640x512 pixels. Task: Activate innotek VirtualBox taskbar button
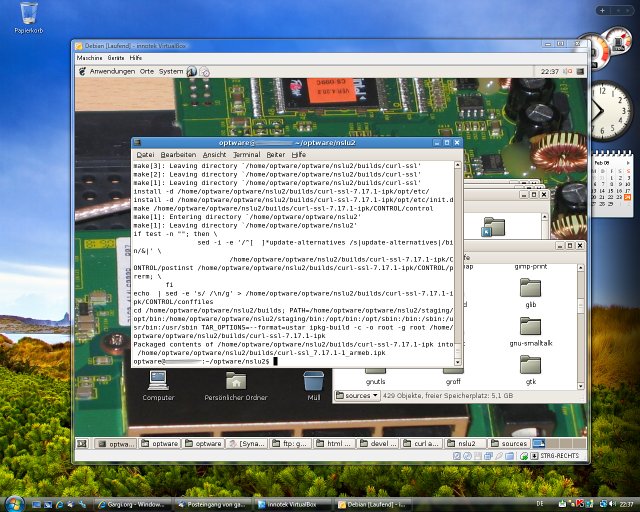pyautogui.click(x=291, y=505)
